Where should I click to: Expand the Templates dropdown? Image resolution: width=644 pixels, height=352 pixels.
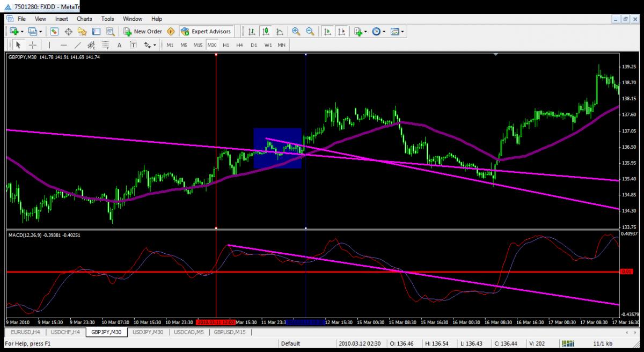click(398, 32)
